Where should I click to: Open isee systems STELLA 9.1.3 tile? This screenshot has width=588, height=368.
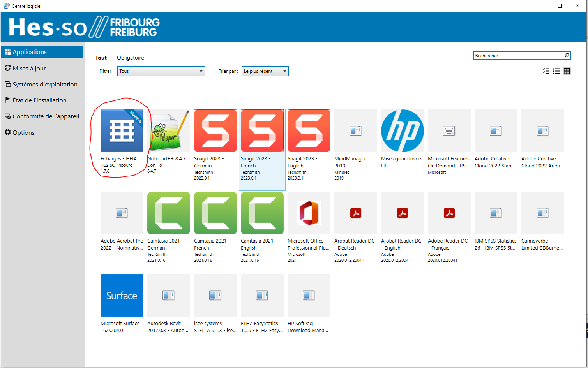(215, 296)
